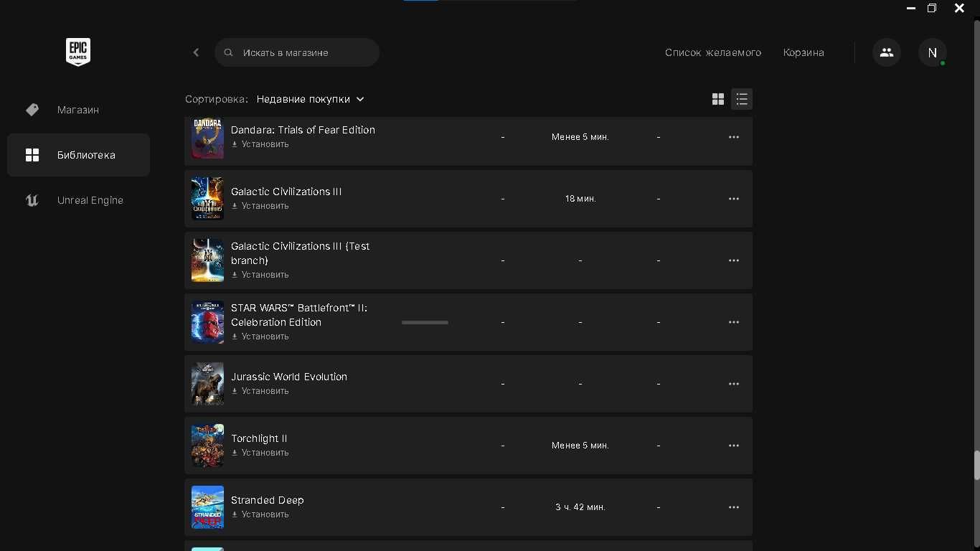
Task: Click the Искать в магазине search field
Action: pos(297,52)
